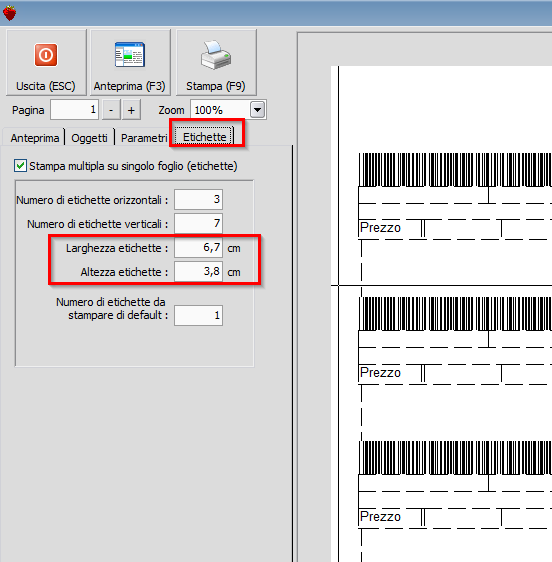The height and width of the screenshot is (562, 552).
Task: Click the Pagina number field
Action: coord(75,110)
